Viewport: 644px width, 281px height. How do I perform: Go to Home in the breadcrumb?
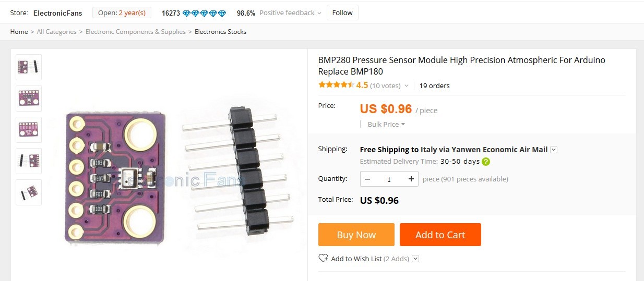[x=19, y=32]
